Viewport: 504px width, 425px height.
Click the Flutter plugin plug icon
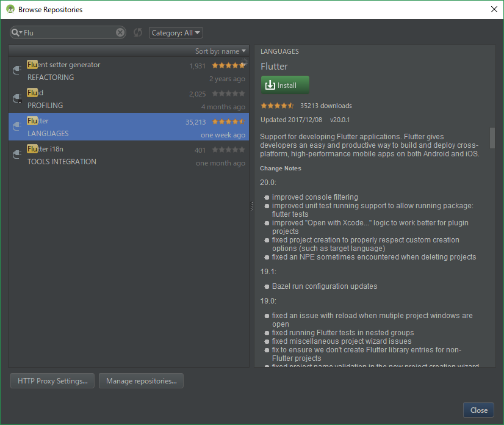click(17, 126)
